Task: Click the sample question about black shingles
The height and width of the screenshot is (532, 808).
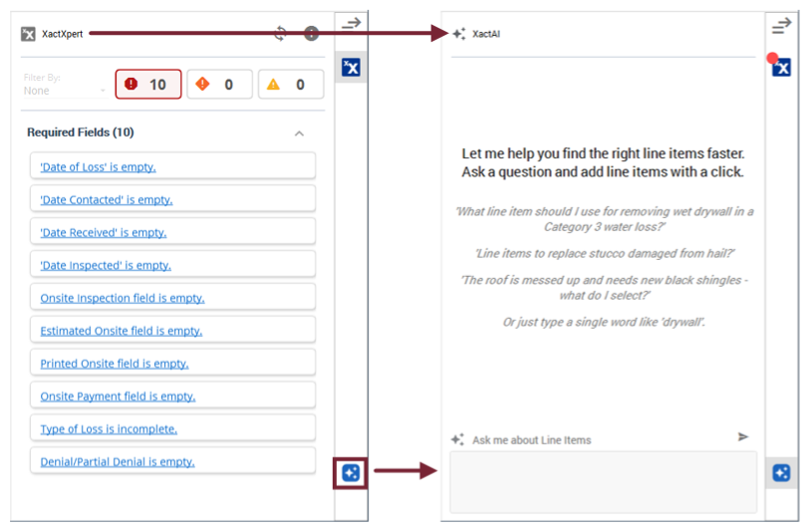Action: [x=605, y=288]
